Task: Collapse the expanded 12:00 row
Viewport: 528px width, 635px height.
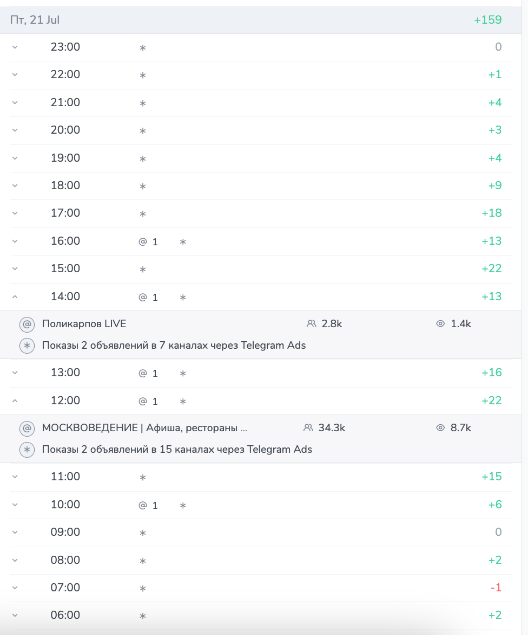Action: tap(15, 401)
